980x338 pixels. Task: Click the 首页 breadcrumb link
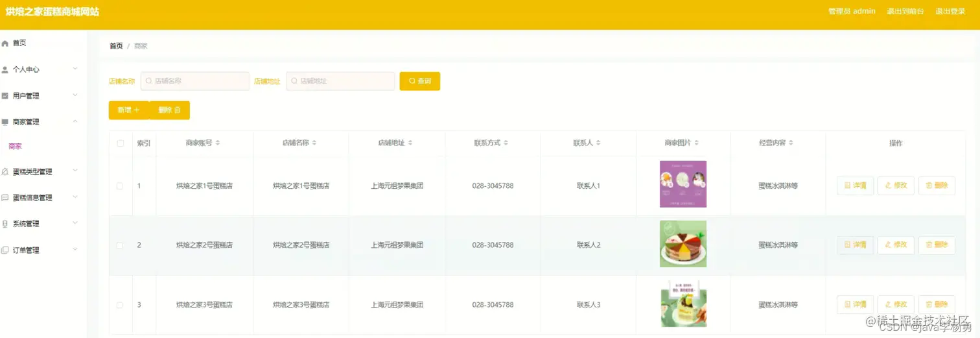(x=116, y=46)
